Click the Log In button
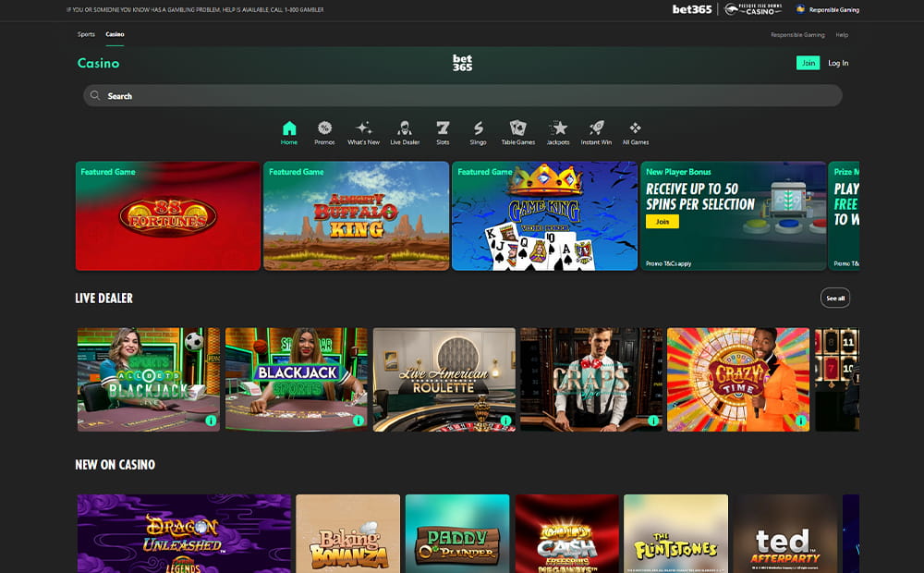The height and width of the screenshot is (573, 924). pyautogui.click(x=838, y=63)
